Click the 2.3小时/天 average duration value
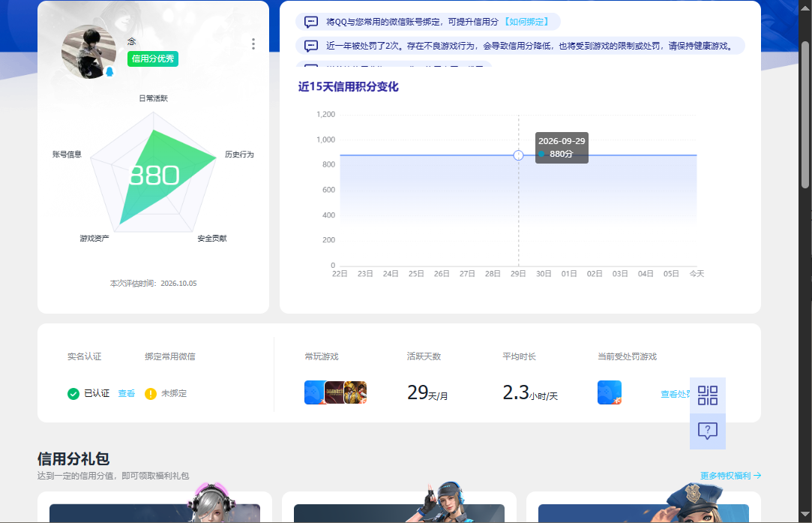This screenshot has height=523, width=812. pyautogui.click(x=530, y=393)
